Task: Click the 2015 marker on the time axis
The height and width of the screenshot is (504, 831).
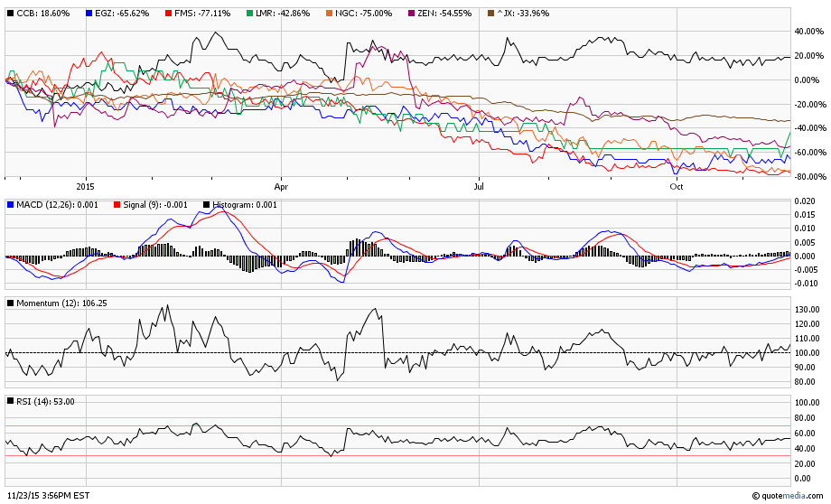Action: pos(85,187)
